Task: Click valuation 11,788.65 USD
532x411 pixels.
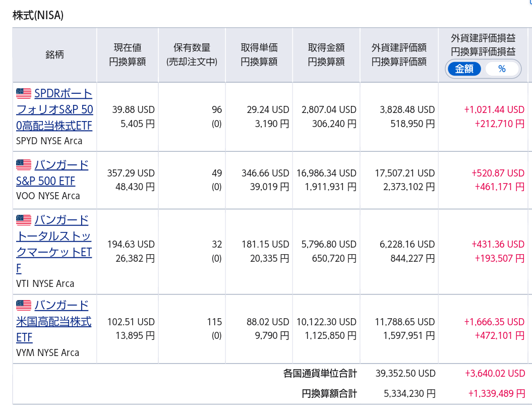Action: coord(405,322)
